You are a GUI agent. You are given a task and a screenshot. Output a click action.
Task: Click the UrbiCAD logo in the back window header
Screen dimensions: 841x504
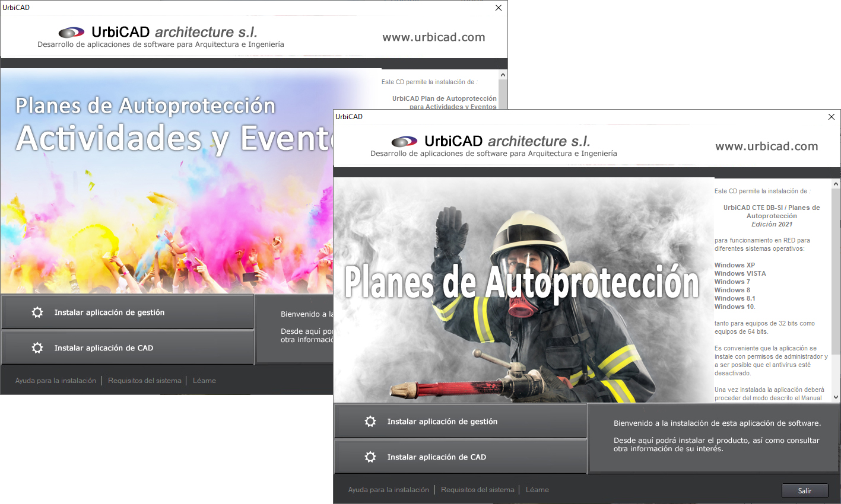71,33
